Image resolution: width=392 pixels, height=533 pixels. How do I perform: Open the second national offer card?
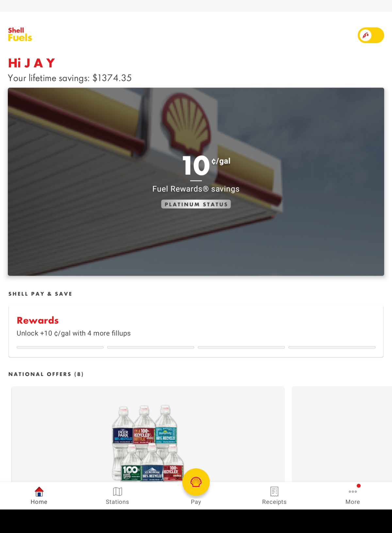click(342, 434)
